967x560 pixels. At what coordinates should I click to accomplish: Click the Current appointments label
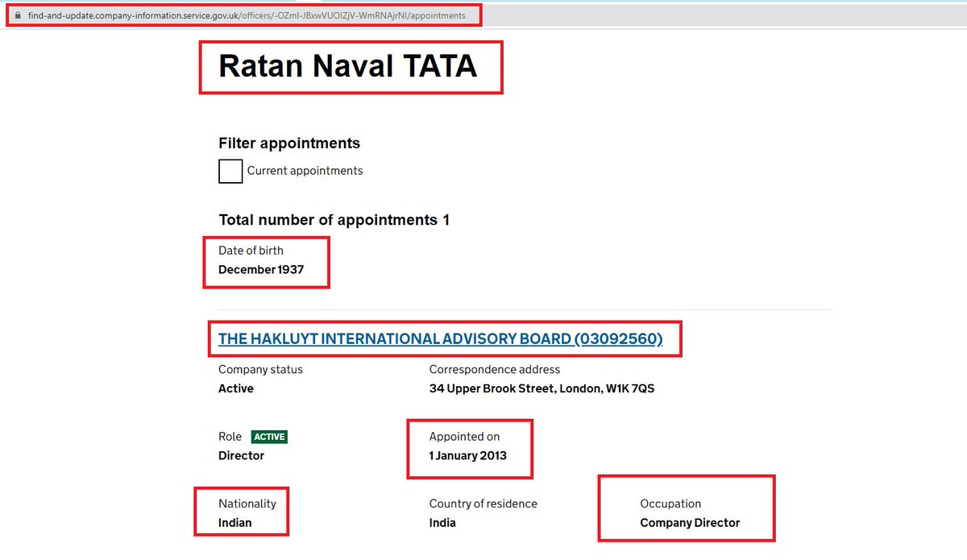305,171
